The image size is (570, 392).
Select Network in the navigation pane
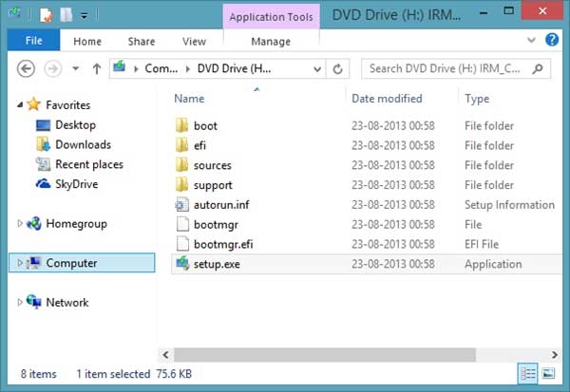click(x=67, y=302)
